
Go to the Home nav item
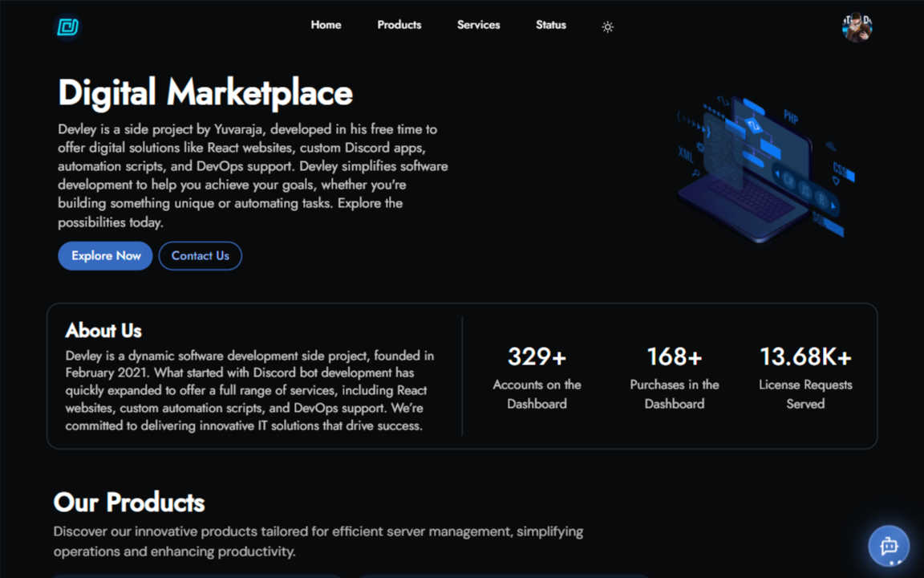(326, 25)
